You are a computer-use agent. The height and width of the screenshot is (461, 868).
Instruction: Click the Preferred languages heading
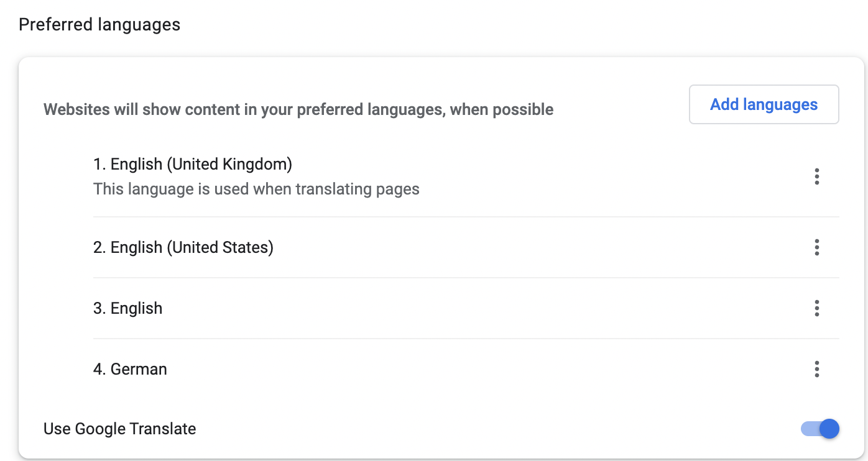click(99, 25)
